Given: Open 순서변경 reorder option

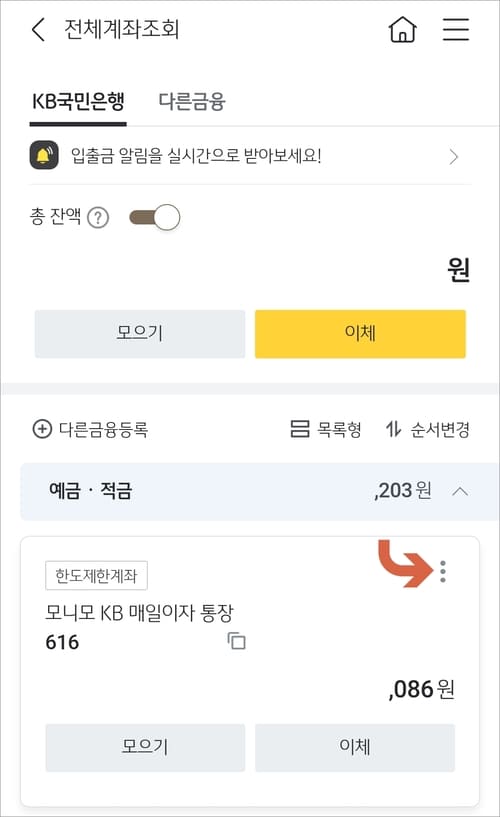Looking at the screenshot, I should 428,429.
